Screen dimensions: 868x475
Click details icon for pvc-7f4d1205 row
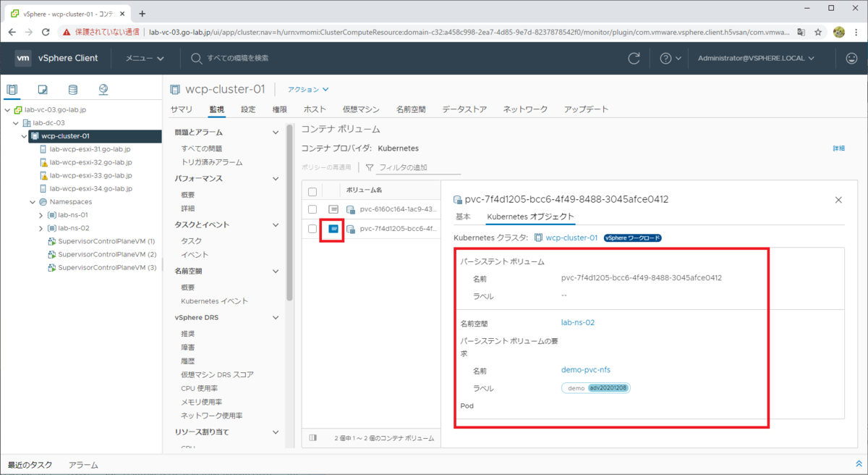pyautogui.click(x=333, y=228)
